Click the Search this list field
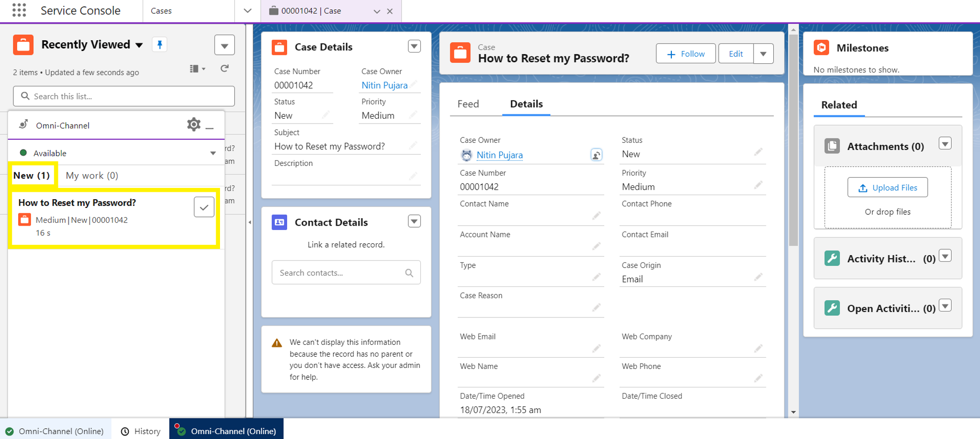 pyautogui.click(x=124, y=96)
